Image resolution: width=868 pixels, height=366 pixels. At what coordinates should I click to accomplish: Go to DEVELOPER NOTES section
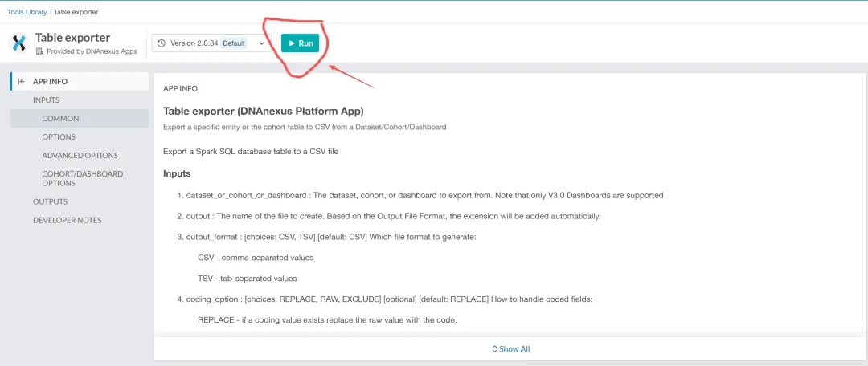67,220
